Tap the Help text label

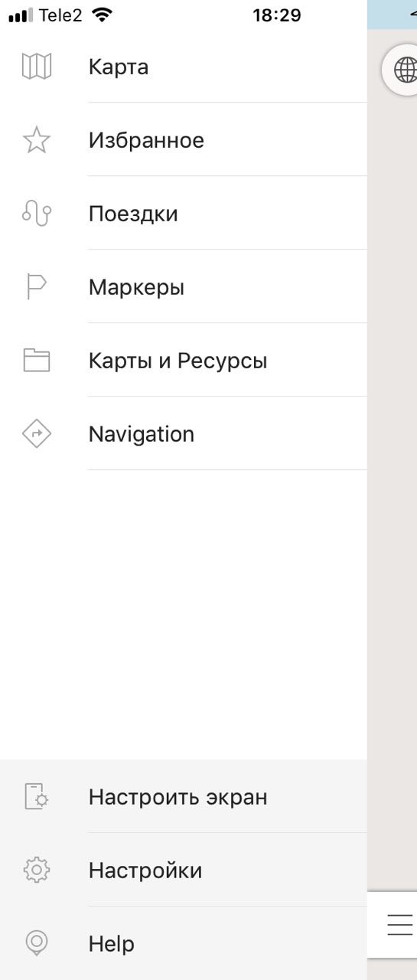(112, 944)
